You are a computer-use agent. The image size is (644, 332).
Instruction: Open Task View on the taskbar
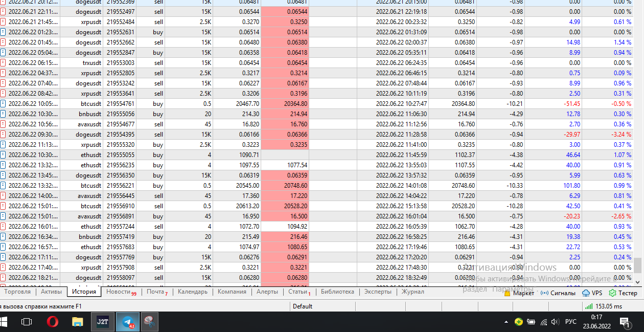(27, 322)
